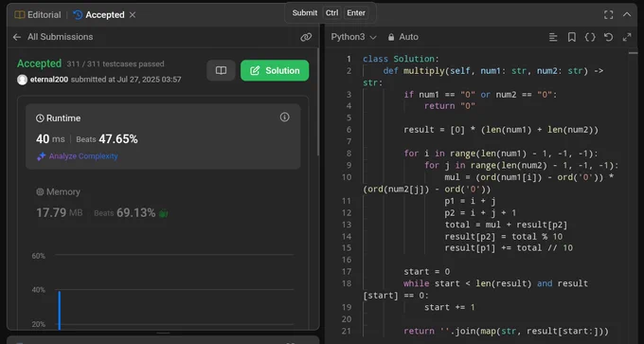Click the curly braces icon
The height and width of the screenshot is (344, 644).
coord(590,37)
